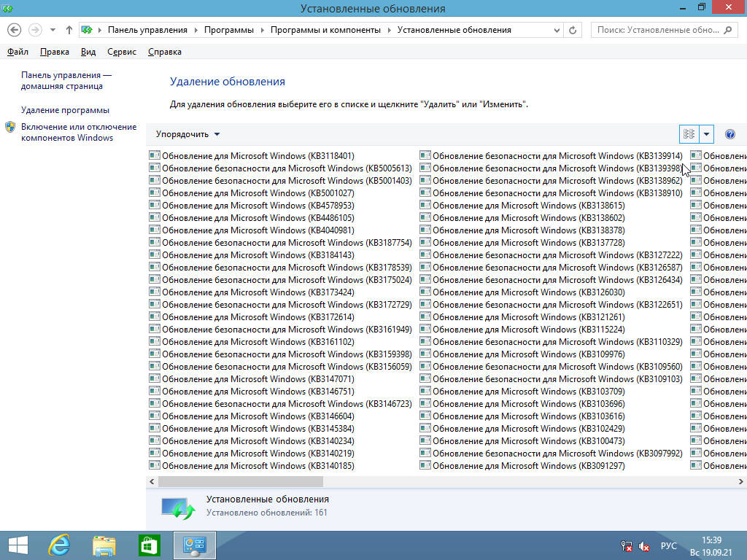Click the icon of update KB3184143
This screenshot has width=747, height=560.
pos(155,254)
